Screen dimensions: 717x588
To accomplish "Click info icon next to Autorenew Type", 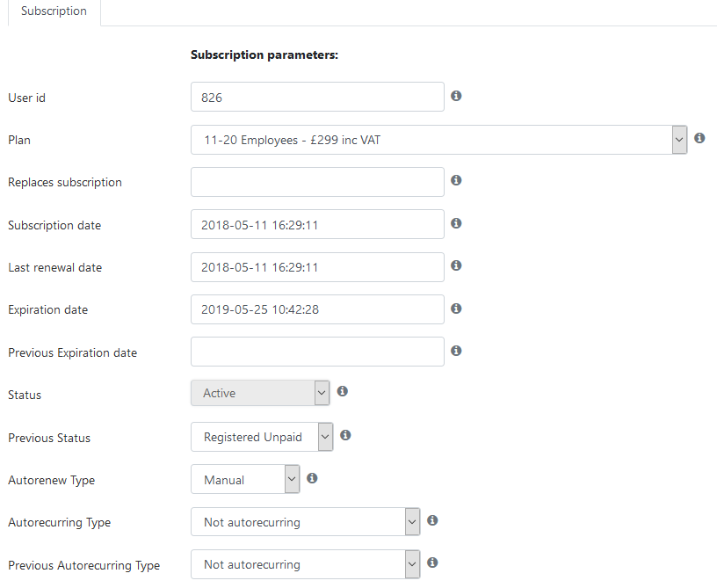I will coord(312,478).
